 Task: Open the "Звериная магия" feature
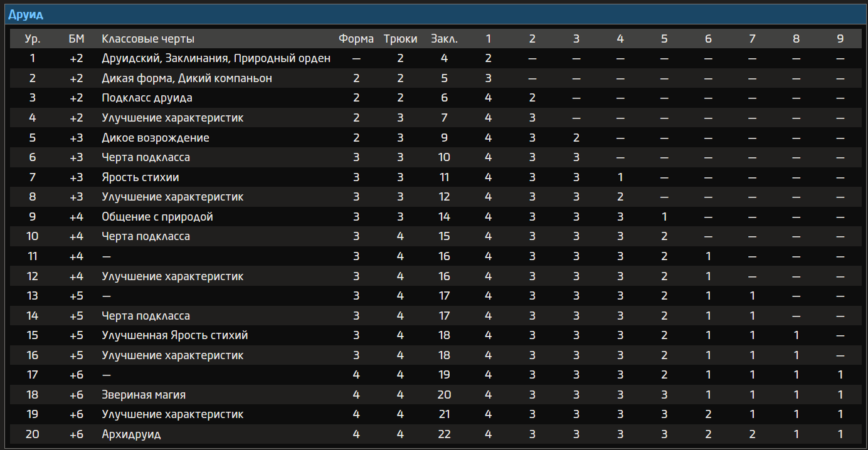coord(144,395)
